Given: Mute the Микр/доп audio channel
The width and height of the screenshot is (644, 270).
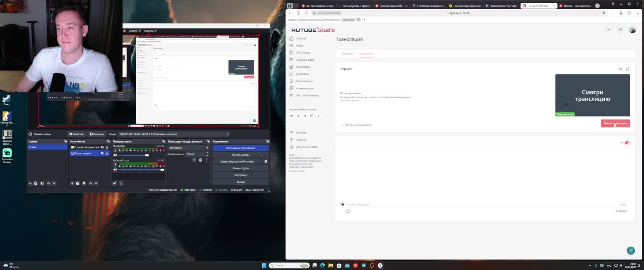Looking at the screenshot, I should click(x=115, y=155).
